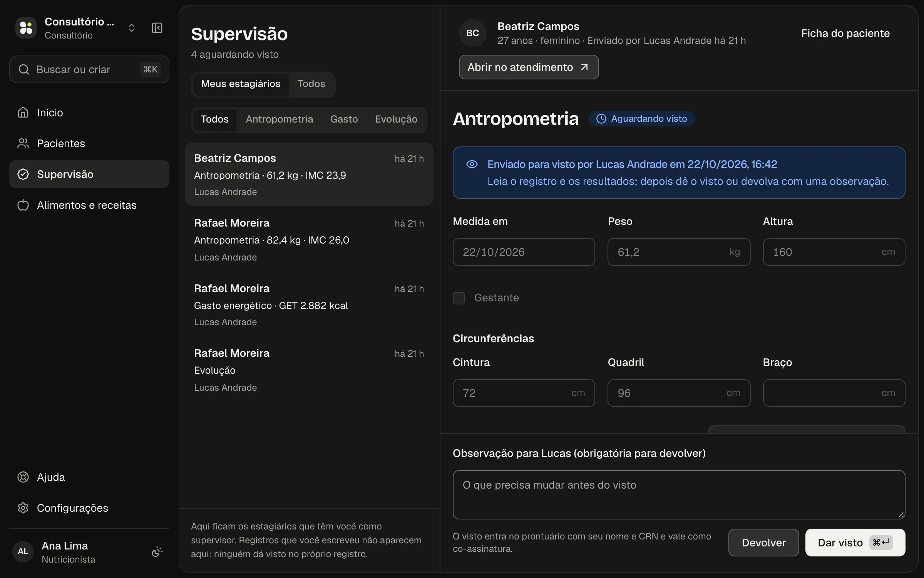
Task: Open Ficha do paciente
Action: 845,34
